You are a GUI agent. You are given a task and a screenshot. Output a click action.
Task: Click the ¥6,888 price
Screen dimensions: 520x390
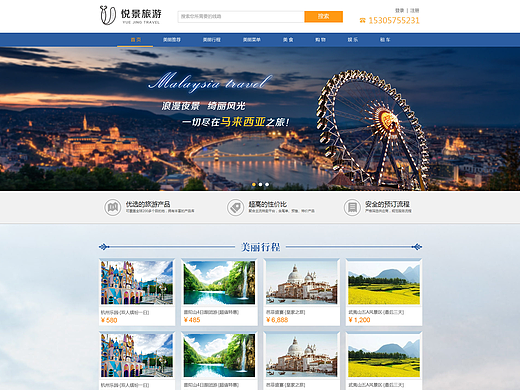click(277, 320)
